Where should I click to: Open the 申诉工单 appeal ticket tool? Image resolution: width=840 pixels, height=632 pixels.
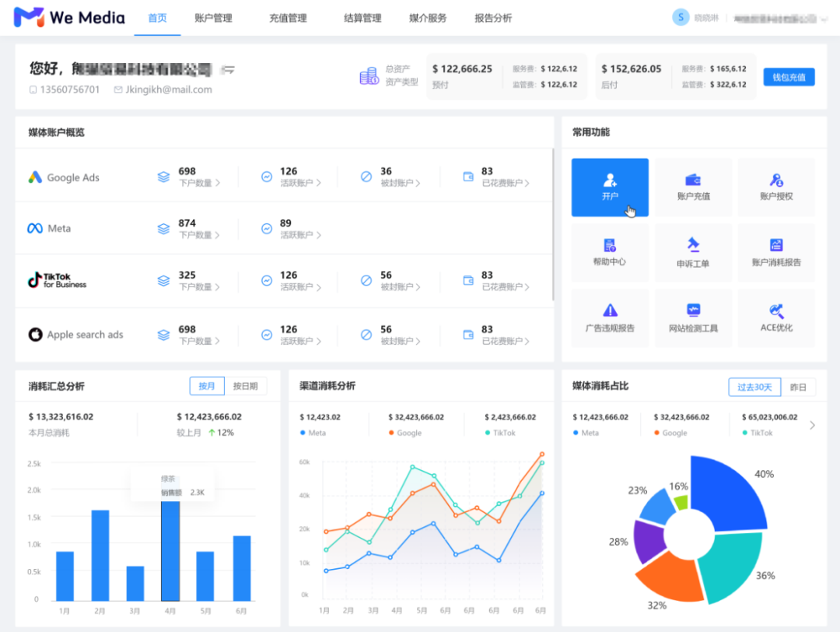[693, 252]
